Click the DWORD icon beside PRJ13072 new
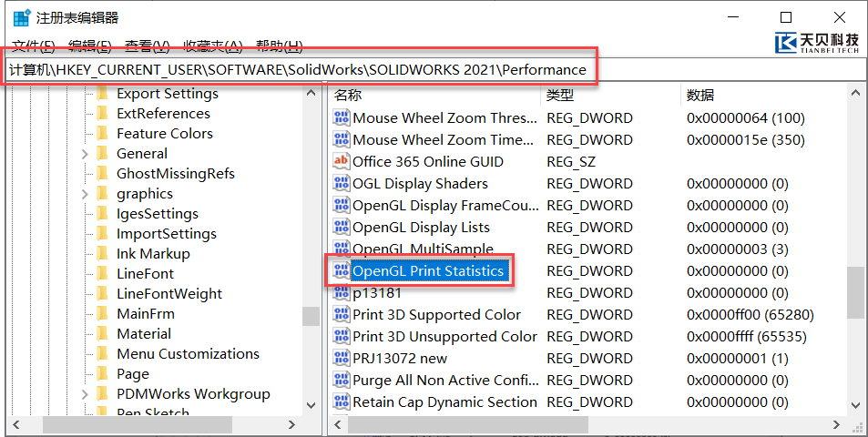Screen dimensions: 868x437 click(x=341, y=359)
